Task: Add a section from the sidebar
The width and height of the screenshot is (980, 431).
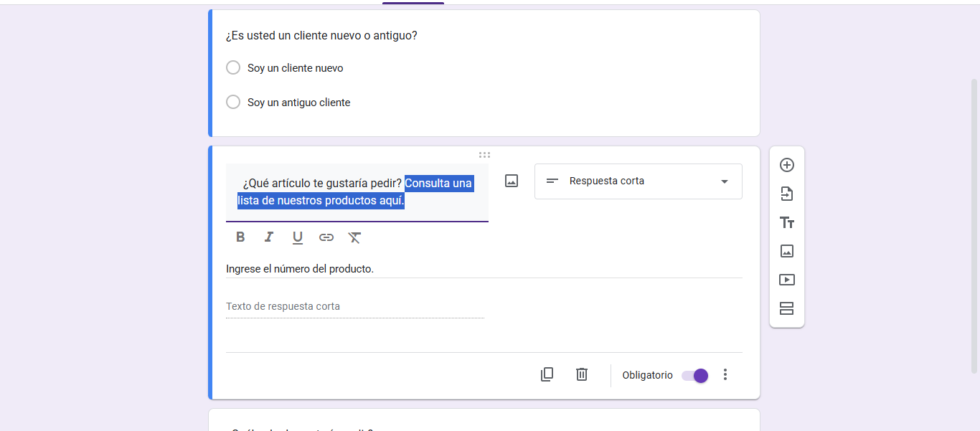Action: 787,308
